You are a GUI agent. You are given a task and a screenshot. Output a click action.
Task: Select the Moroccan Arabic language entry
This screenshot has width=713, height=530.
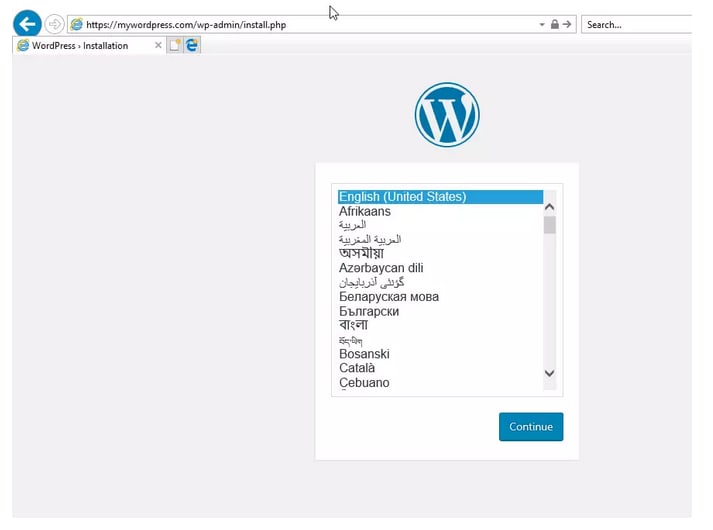pos(440,239)
